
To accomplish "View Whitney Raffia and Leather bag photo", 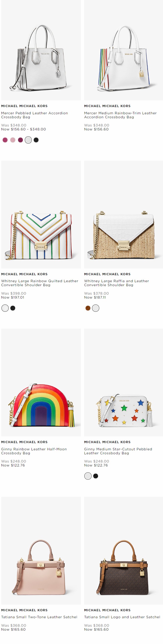I will [x=124, y=214].
